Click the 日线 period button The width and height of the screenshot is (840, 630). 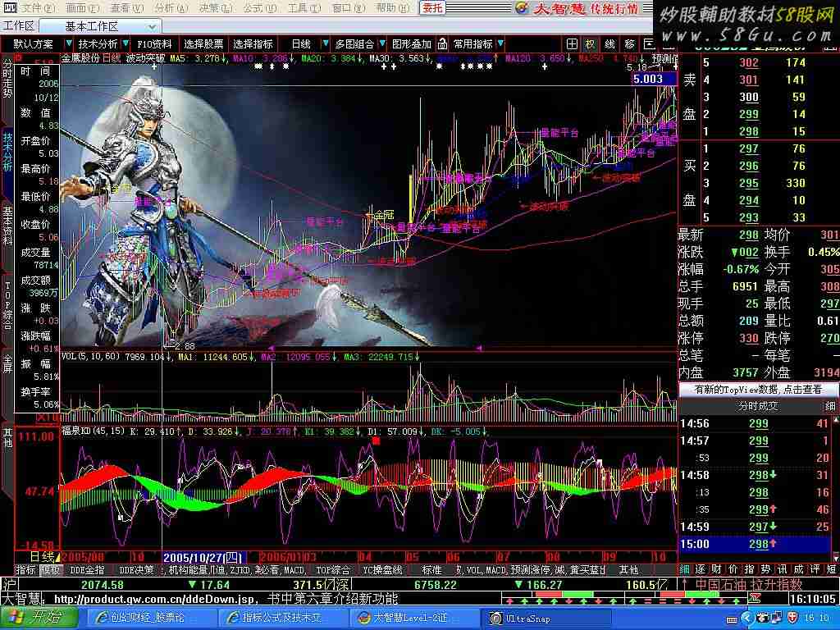pyautogui.click(x=301, y=44)
